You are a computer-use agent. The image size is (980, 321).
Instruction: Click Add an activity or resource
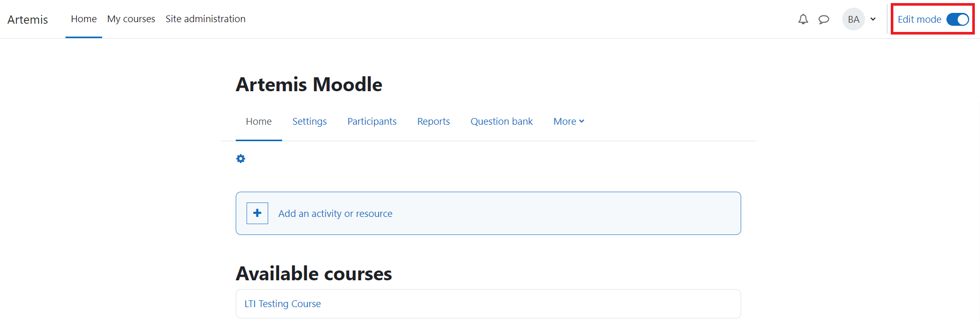(335, 213)
